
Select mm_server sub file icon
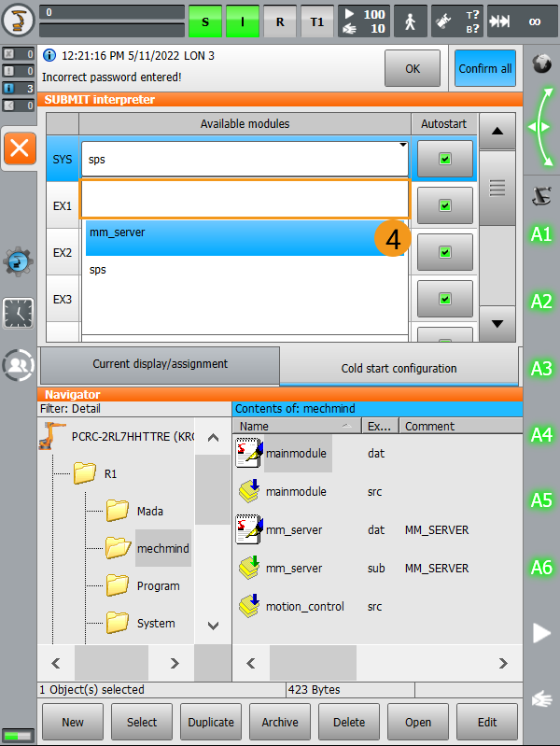[249, 568]
